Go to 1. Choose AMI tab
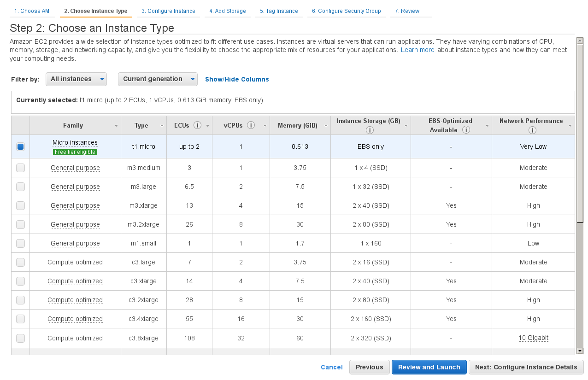This screenshot has width=588, height=380. tap(32, 11)
